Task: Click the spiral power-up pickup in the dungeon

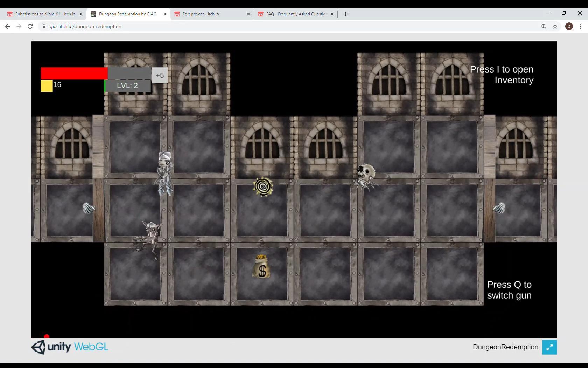Action: [x=264, y=187]
